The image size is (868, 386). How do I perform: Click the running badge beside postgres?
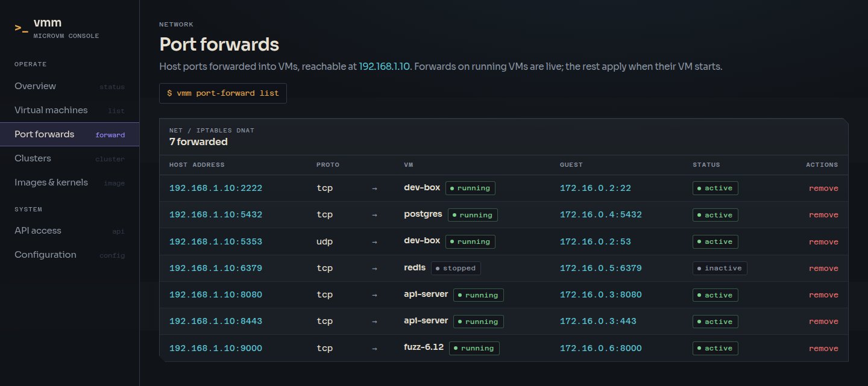pyautogui.click(x=473, y=215)
